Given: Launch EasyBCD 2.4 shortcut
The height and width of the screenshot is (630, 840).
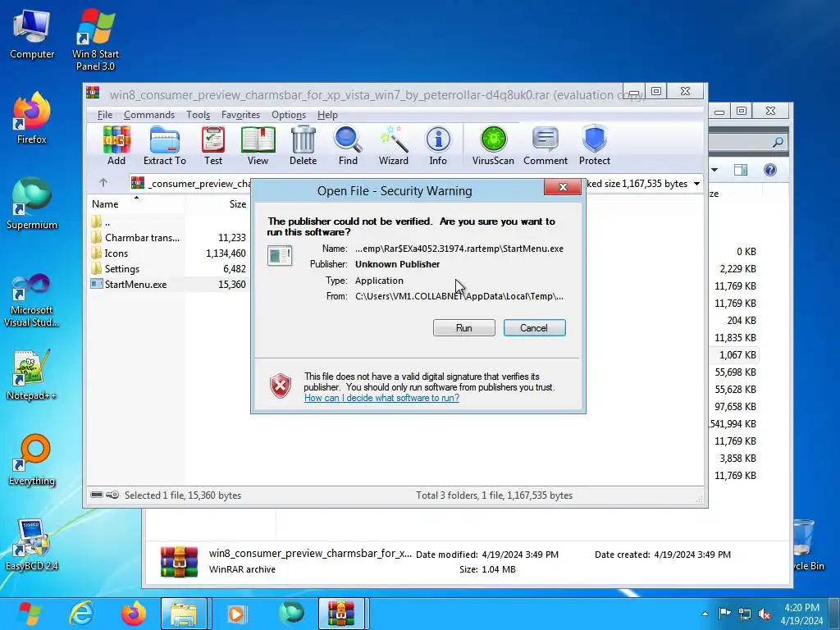Looking at the screenshot, I should (32, 546).
